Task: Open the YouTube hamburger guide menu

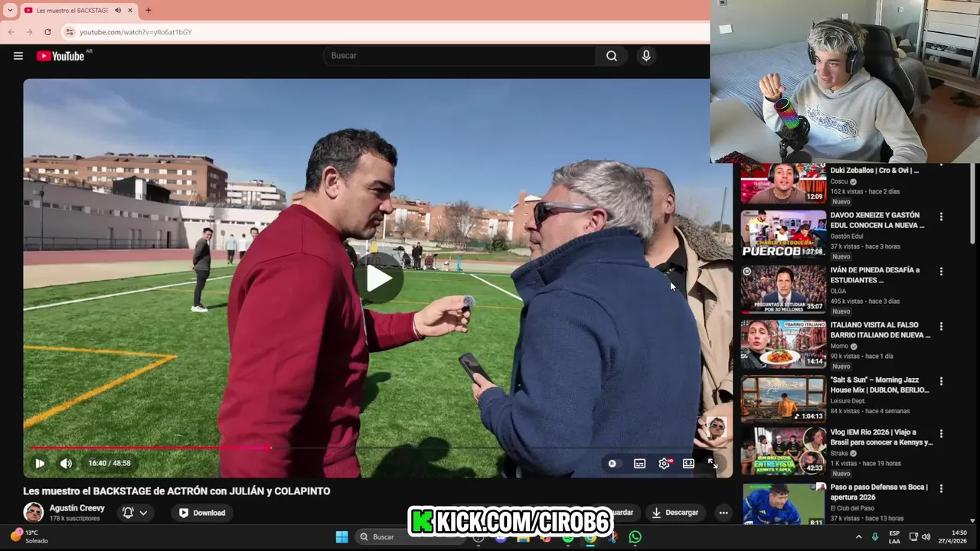Action: click(x=18, y=56)
